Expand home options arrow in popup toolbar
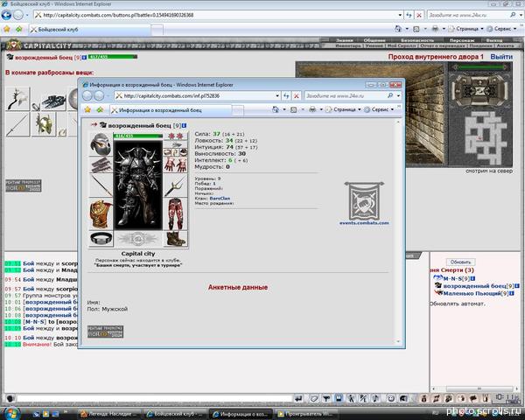The image size is (525, 420). tap(283, 109)
